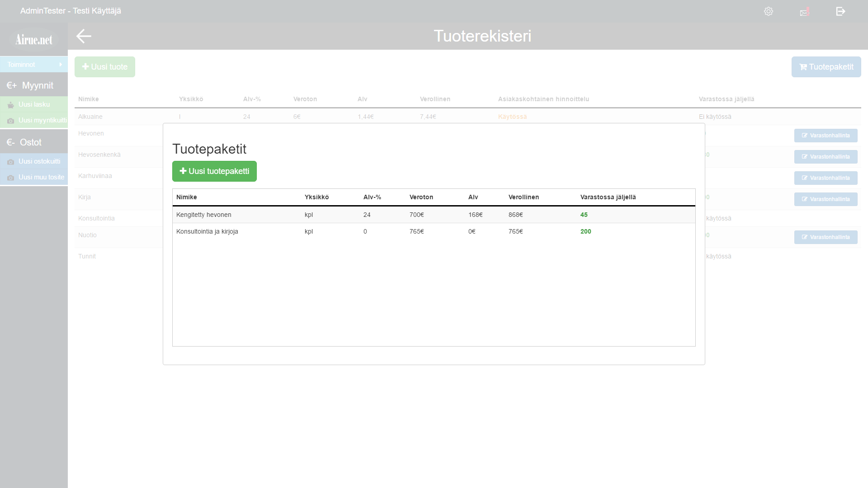Click the Varastossa jäljellä popup header

(x=608, y=197)
